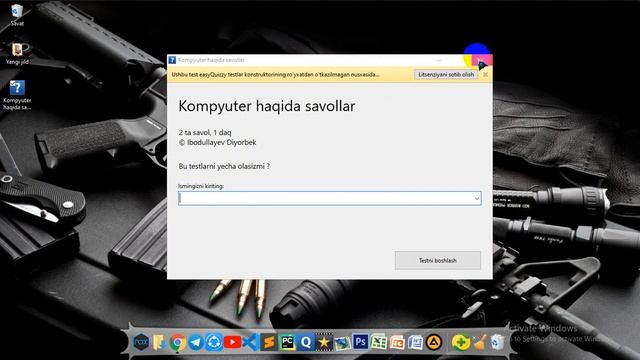Open the Nox emulator dock icon
The height and width of the screenshot is (360, 640).
click(x=141, y=342)
